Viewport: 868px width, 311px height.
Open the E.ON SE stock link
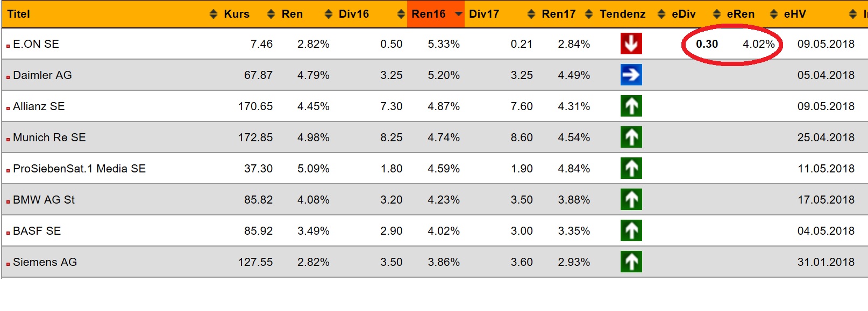pos(36,44)
